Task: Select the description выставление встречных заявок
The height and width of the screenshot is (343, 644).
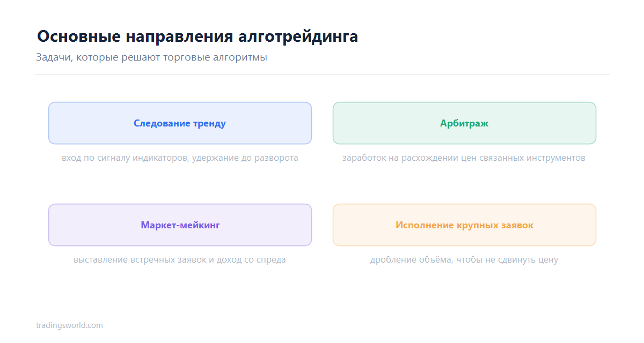Action: point(180,260)
